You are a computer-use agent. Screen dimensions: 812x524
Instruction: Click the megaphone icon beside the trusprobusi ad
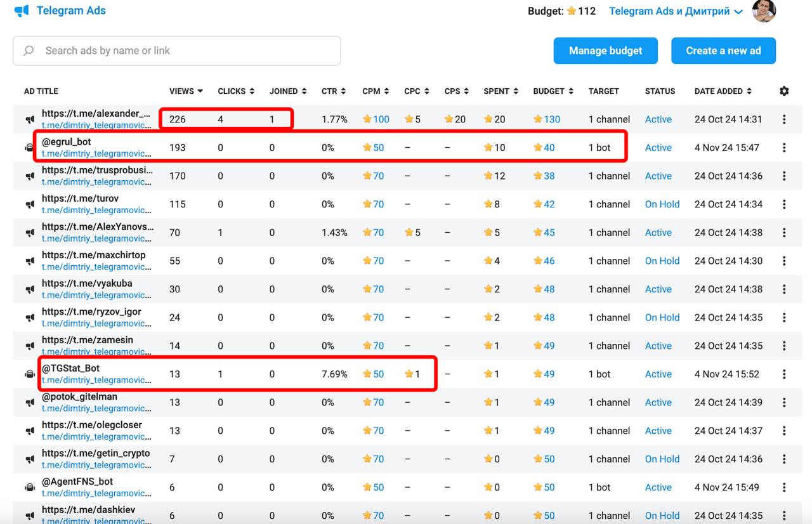coord(30,176)
